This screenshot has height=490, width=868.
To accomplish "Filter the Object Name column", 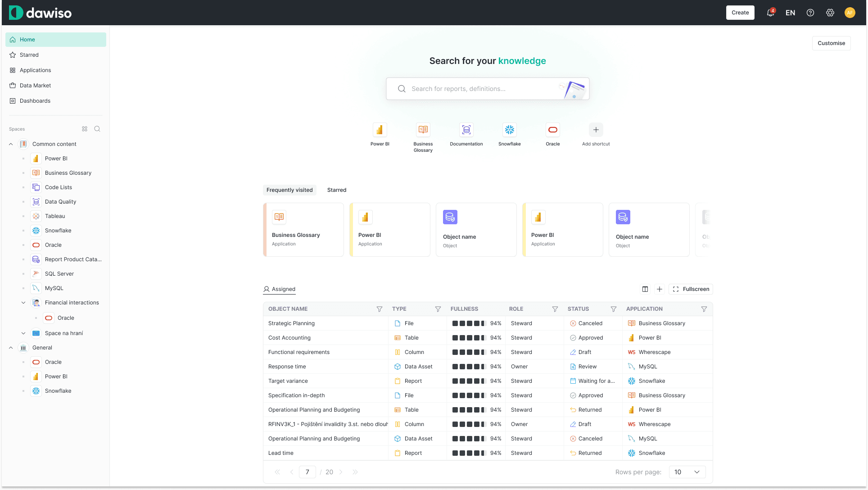I will (380, 309).
